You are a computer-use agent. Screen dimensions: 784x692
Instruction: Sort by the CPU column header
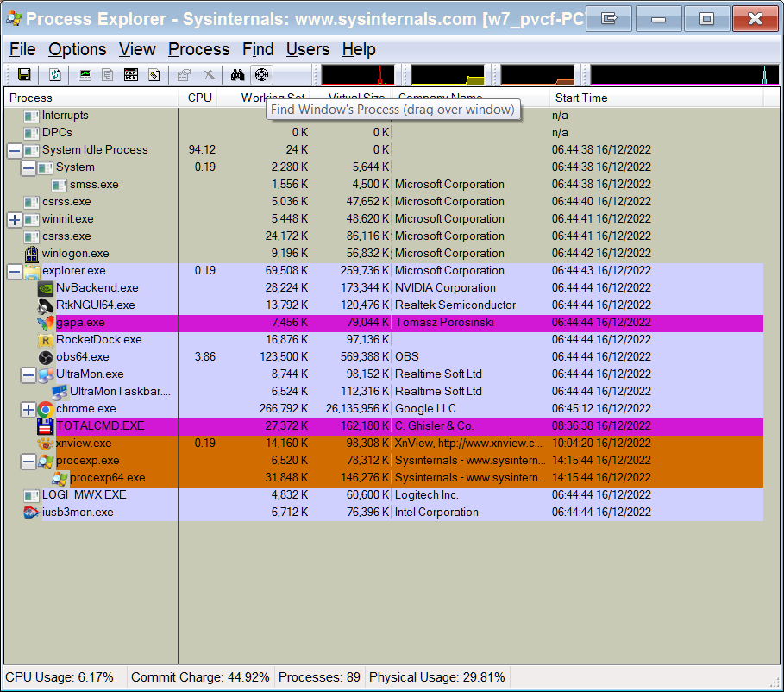198,98
